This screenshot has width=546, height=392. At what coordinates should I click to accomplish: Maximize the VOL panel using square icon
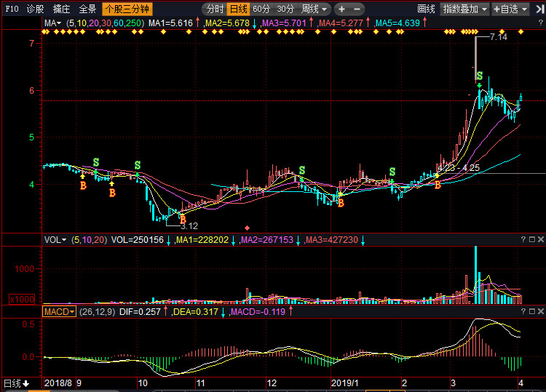532,239
